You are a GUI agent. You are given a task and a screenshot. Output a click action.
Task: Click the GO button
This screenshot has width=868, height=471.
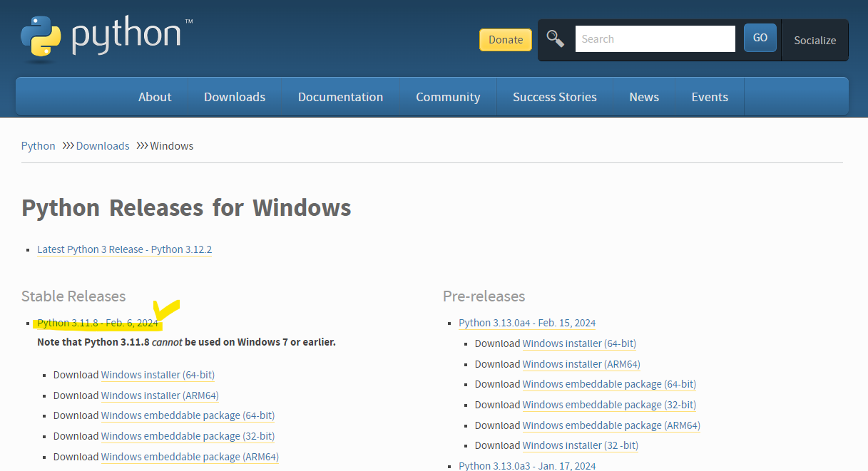tap(760, 38)
